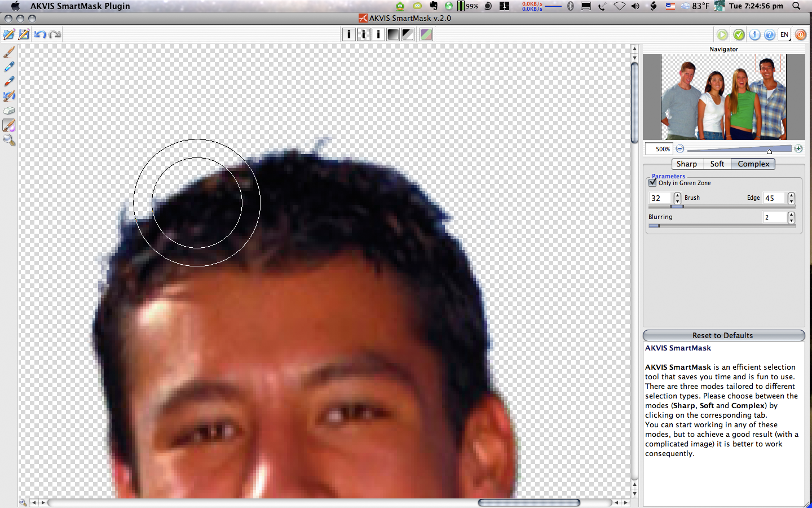Switch to the Complex tab
Screen dimensions: 812x508
click(753, 164)
